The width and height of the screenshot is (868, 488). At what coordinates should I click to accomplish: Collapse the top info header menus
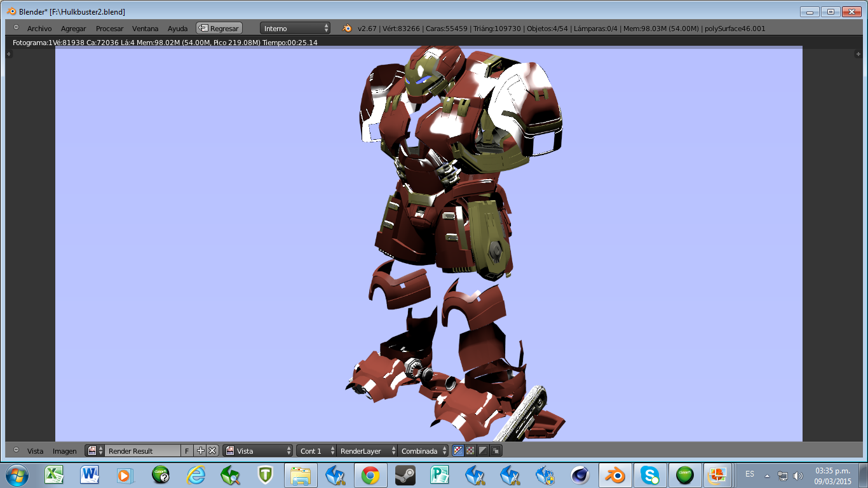[16, 27]
